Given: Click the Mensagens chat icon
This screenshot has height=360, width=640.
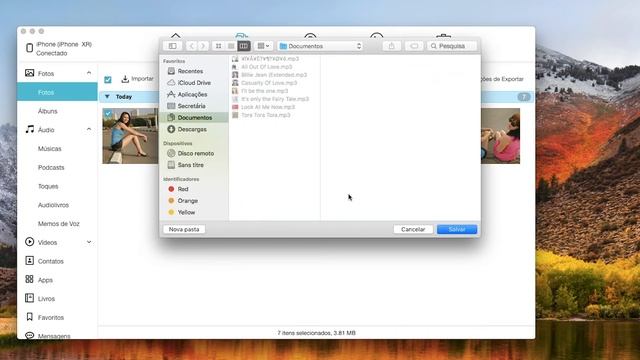Looking at the screenshot, I should coord(29,336).
